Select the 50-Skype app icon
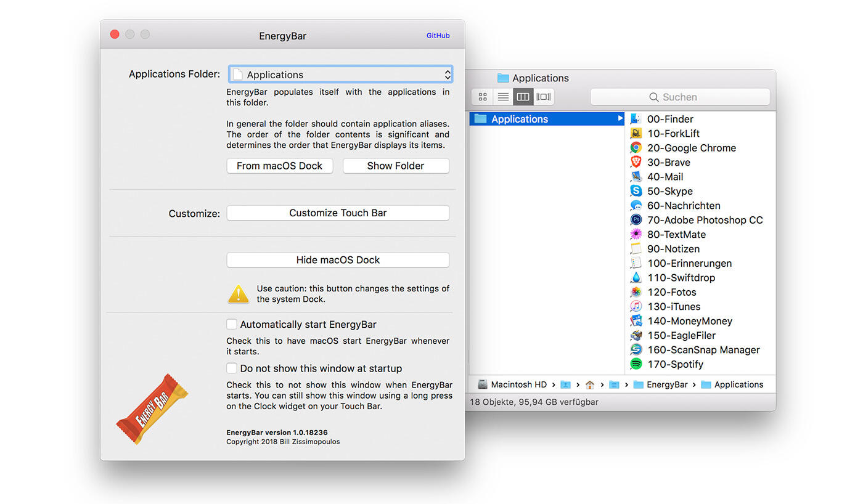The width and height of the screenshot is (863, 504). point(636,191)
